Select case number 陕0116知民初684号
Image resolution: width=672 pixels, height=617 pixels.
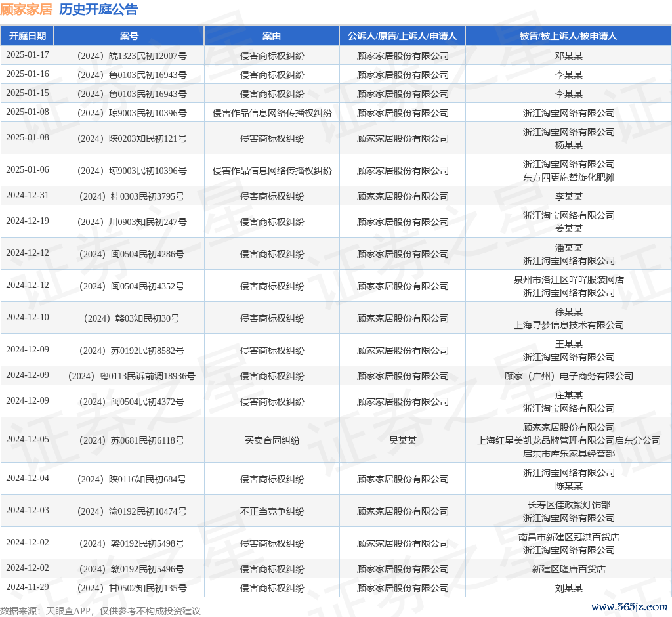[x=132, y=479]
